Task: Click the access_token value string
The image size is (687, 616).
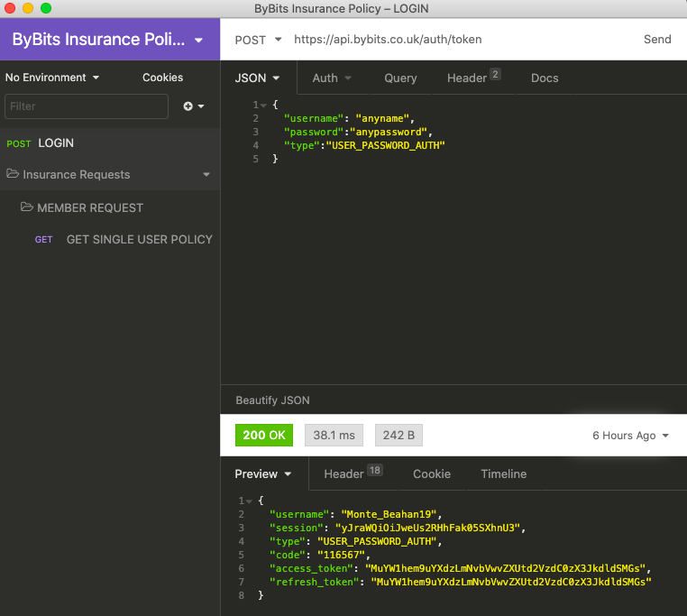Action: [x=505, y=568]
